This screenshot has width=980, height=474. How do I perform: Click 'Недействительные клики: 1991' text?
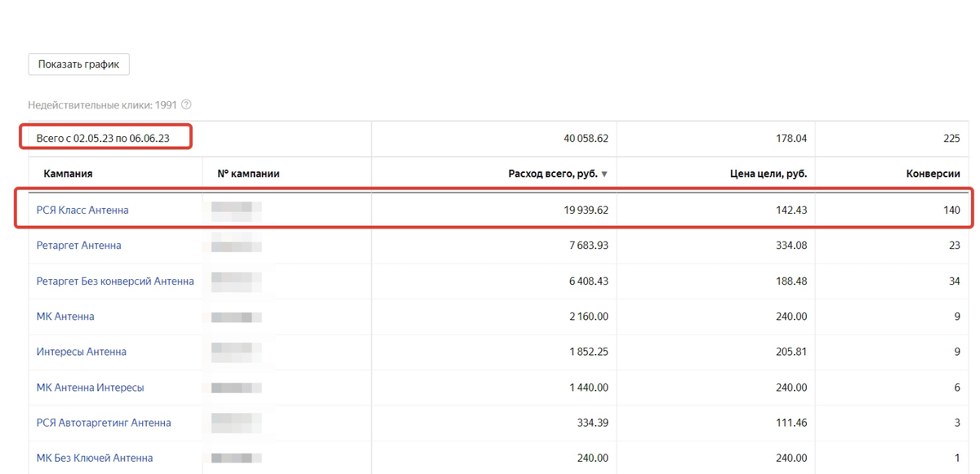click(x=102, y=104)
